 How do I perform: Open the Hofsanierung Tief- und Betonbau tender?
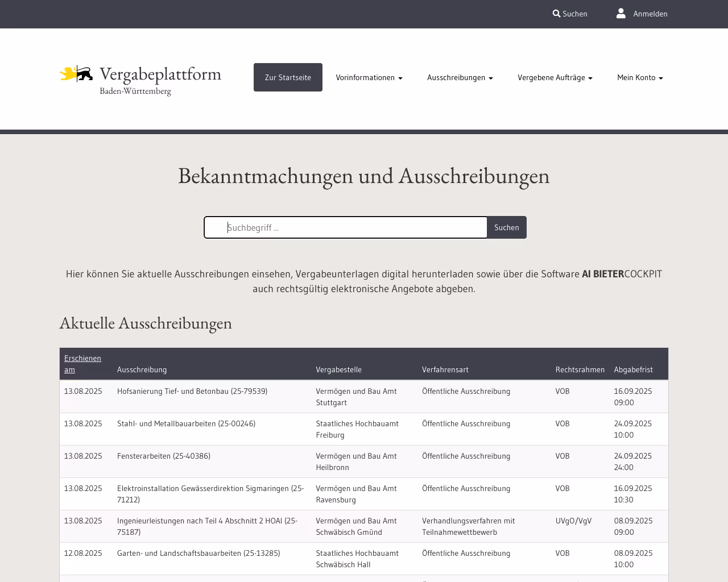(192, 391)
